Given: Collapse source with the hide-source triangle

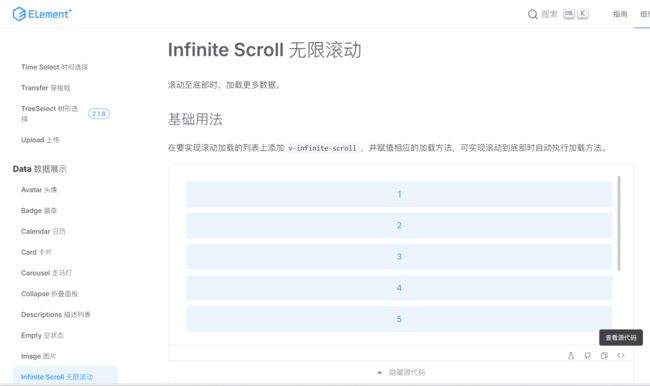Looking at the screenshot, I should 379,372.
